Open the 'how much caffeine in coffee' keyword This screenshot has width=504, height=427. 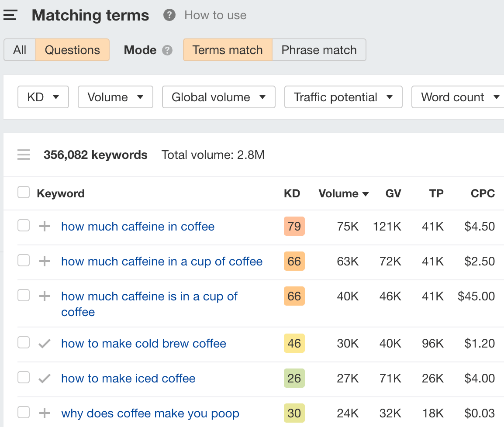click(138, 226)
